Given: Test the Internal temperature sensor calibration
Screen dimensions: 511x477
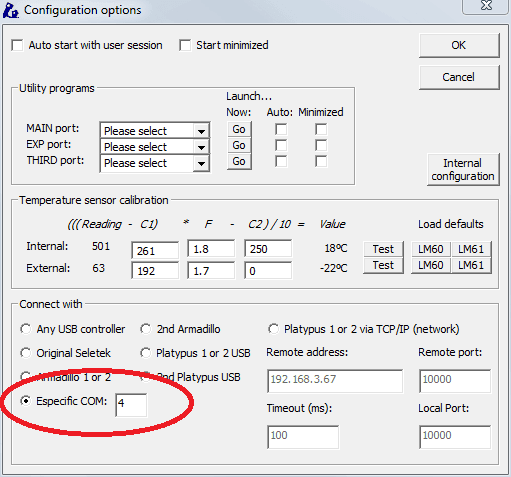Looking at the screenshot, I should (x=383, y=249).
